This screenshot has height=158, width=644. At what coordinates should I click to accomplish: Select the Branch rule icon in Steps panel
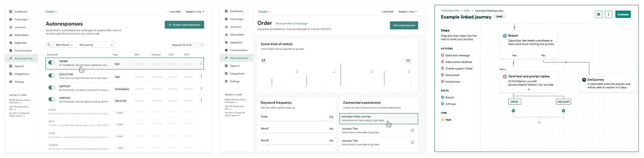point(443,97)
